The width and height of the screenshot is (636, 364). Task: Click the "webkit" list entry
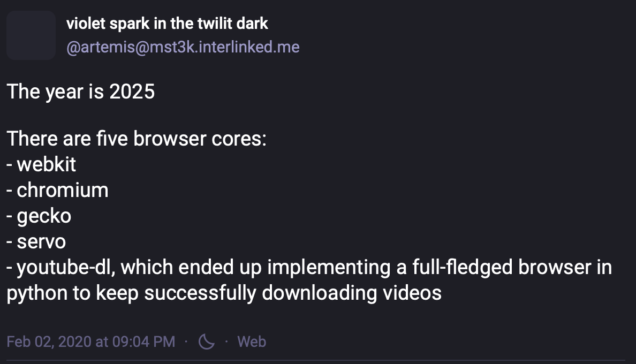tap(47, 164)
